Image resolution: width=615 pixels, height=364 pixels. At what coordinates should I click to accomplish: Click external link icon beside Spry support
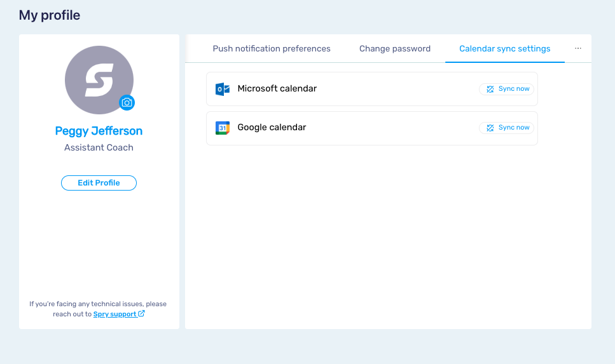pyautogui.click(x=141, y=314)
